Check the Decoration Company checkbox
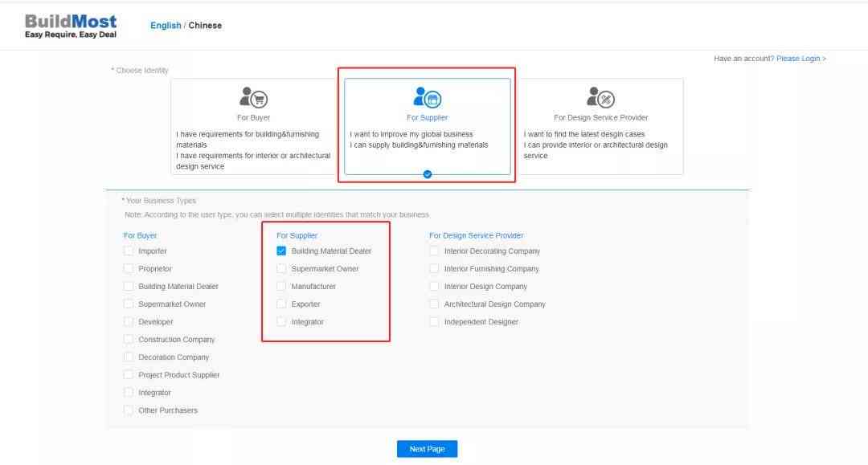The image size is (868, 465). point(129,357)
